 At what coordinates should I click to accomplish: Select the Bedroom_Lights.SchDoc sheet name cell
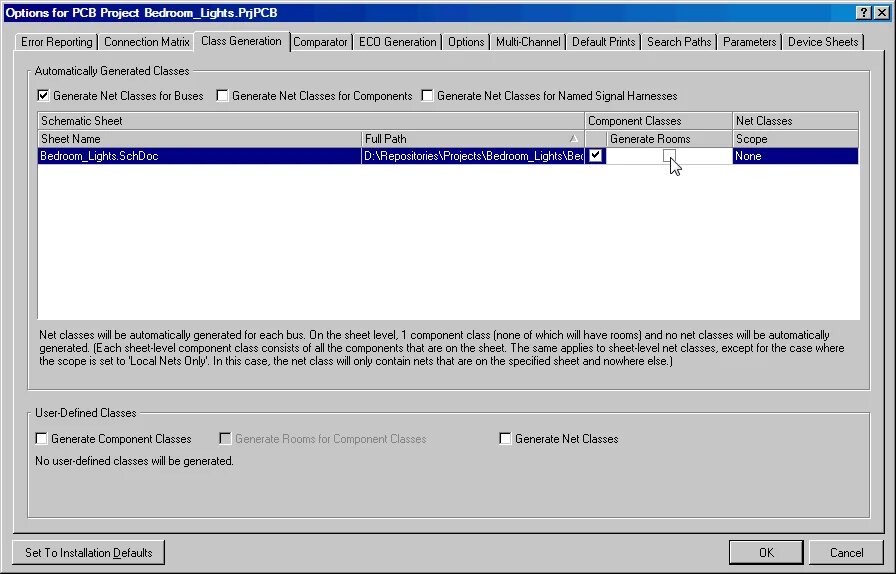point(199,156)
